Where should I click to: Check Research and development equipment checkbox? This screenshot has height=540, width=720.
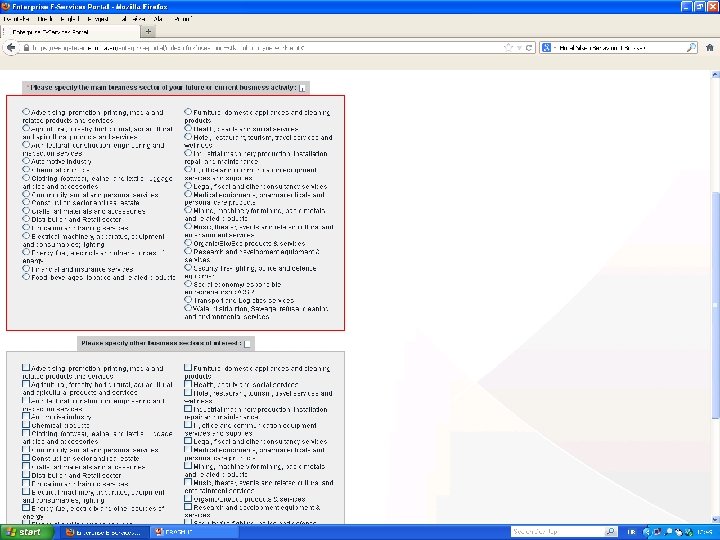(x=188, y=507)
